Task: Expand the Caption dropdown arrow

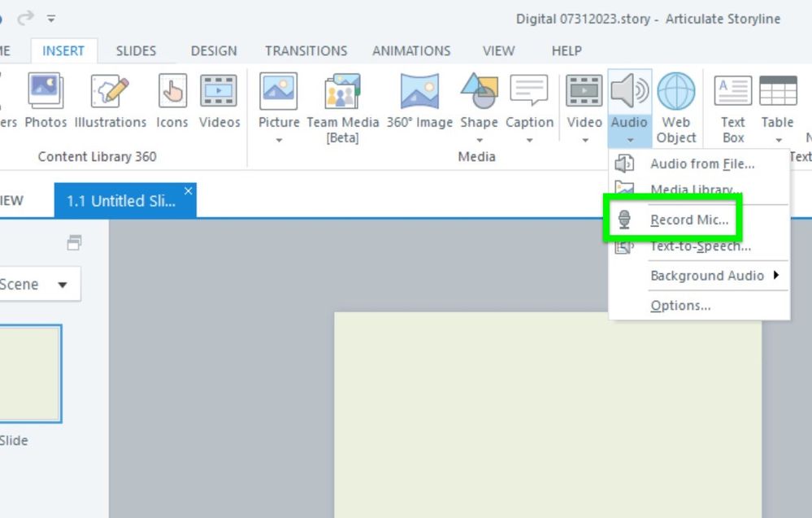Action: (529, 140)
